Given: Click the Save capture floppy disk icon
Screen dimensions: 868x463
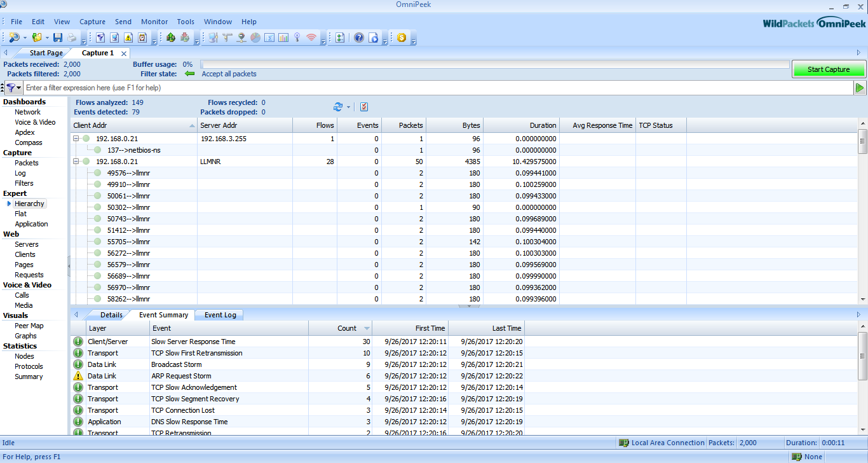Looking at the screenshot, I should [58, 38].
